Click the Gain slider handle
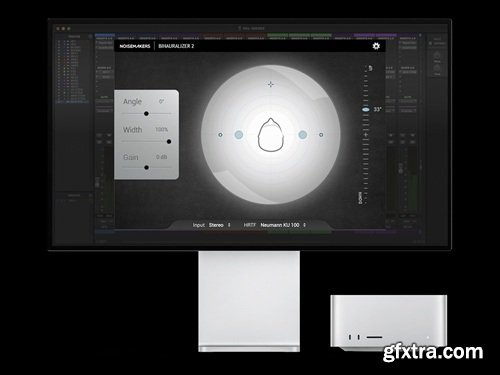The image size is (500, 375). [146, 167]
